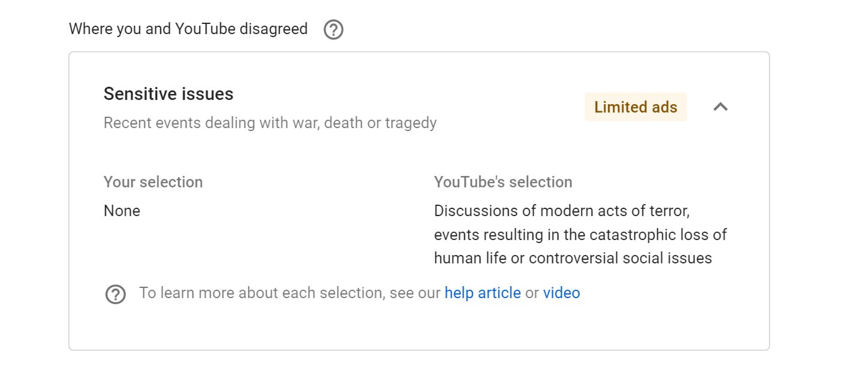
Task: Click the word 'YouTube' in the top heading
Action: pos(205,29)
